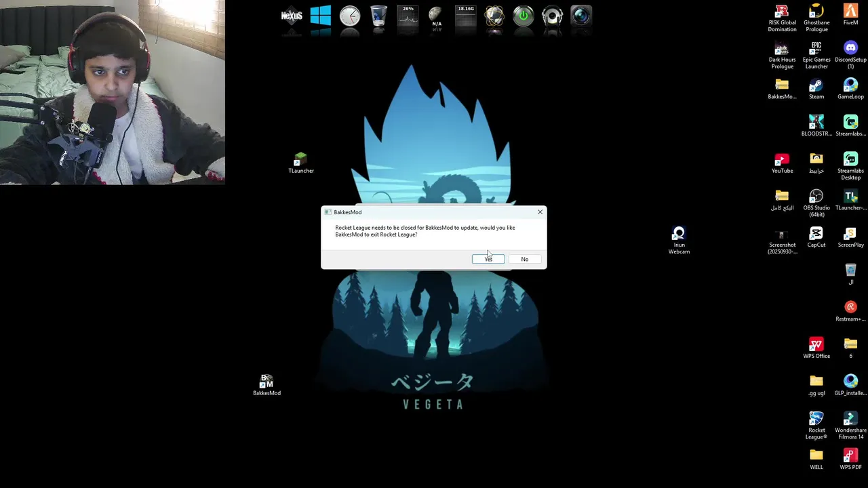Open the Restream+... shortcut
Viewport: 868px width, 488px height.
(850, 311)
